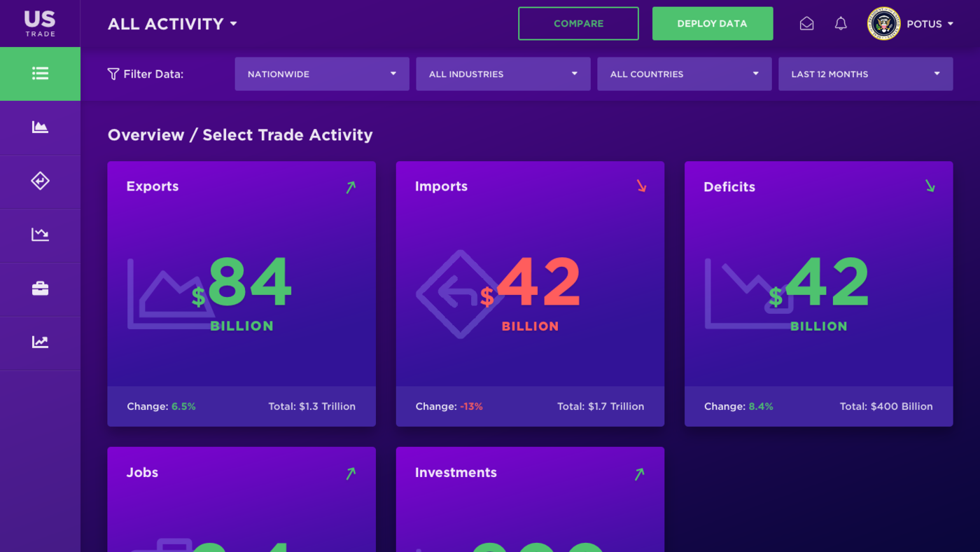Click the Deploy Data button
The height and width of the screenshot is (552, 980).
[712, 24]
